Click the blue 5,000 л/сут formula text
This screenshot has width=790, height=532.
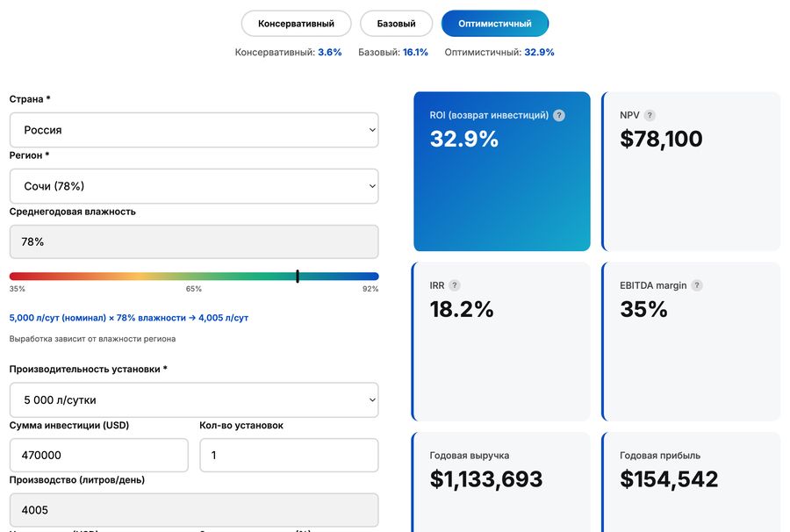pos(129,318)
